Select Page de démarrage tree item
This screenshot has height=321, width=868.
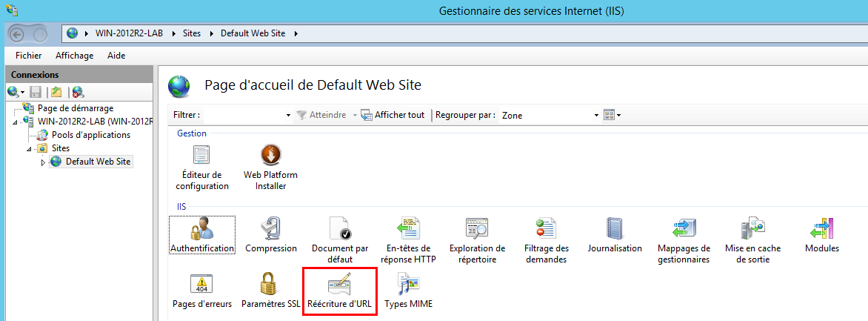point(76,108)
